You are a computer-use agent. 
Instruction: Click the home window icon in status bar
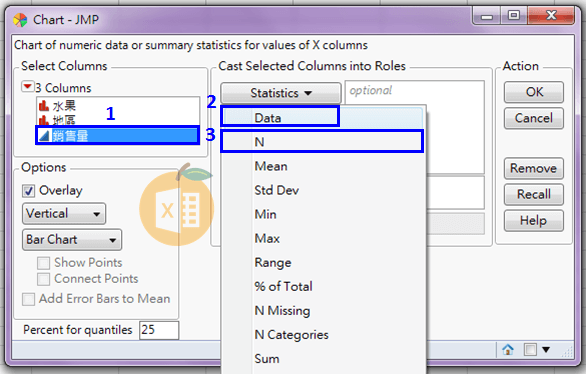point(508,349)
